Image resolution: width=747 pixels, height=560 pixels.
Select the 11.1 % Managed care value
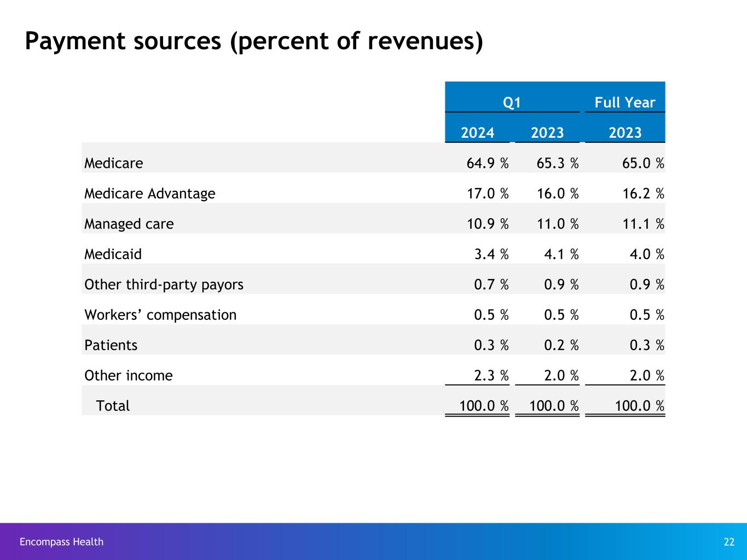click(640, 224)
